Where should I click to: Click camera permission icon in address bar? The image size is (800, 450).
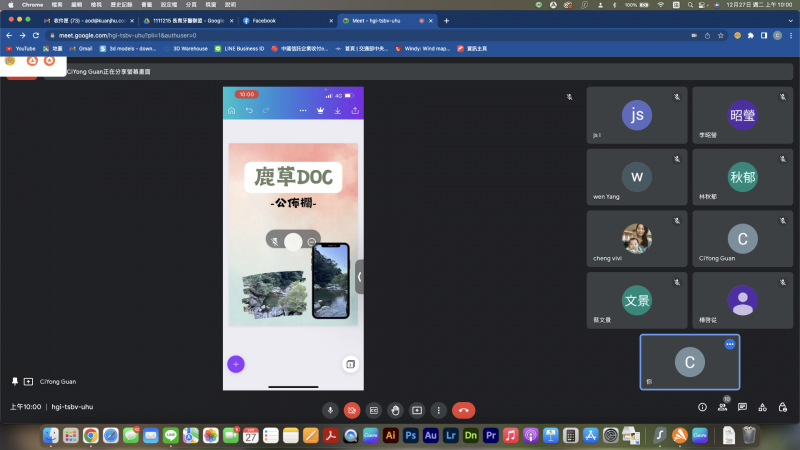[x=694, y=35]
